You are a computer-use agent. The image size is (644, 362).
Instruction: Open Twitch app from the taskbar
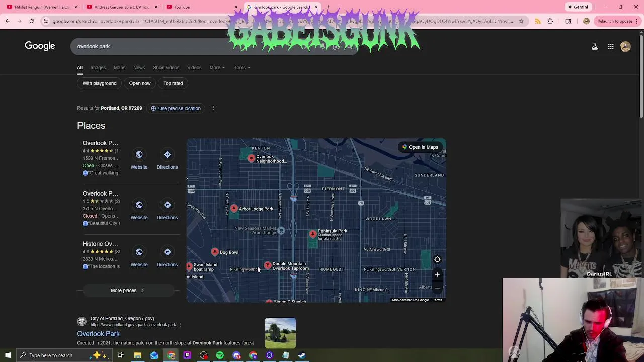tap(187, 355)
